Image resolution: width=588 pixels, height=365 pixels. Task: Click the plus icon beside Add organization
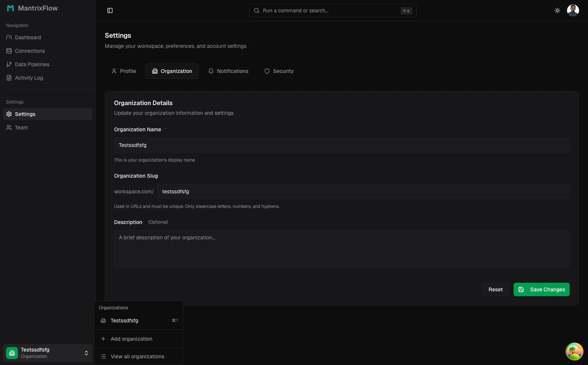(103, 339)
